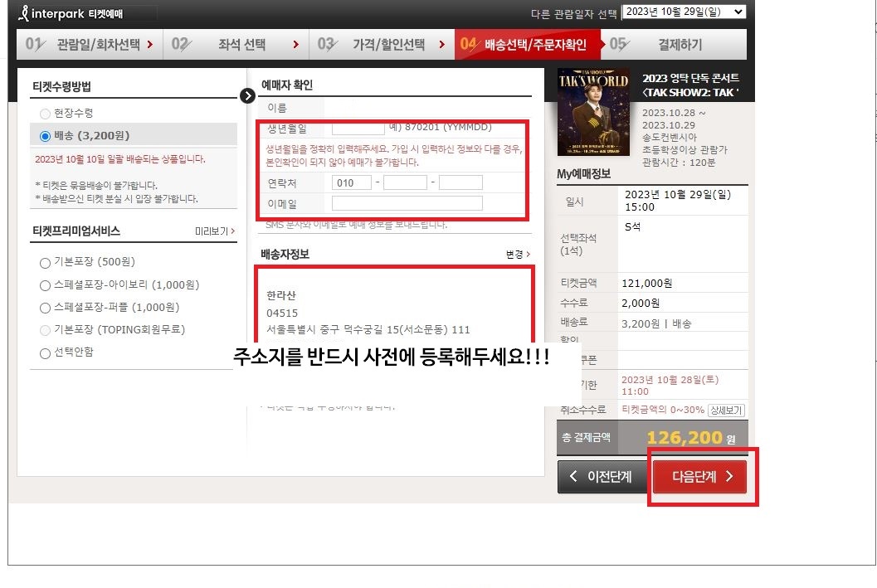Choose 스페셜포장-아이보리 (1,000원) option
Image resolution: width=877 pixels, height=588 pixels.
[46, 285]
